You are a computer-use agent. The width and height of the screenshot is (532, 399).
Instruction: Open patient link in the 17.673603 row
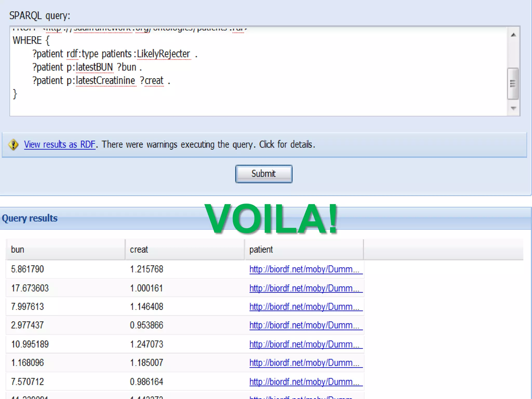[x=306, y=288]
